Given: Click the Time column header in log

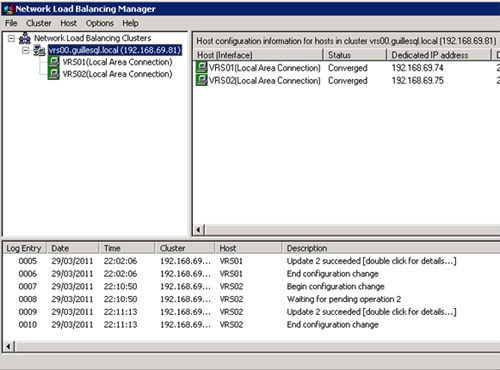Looking at the screenshot, I should click(127, 248).
